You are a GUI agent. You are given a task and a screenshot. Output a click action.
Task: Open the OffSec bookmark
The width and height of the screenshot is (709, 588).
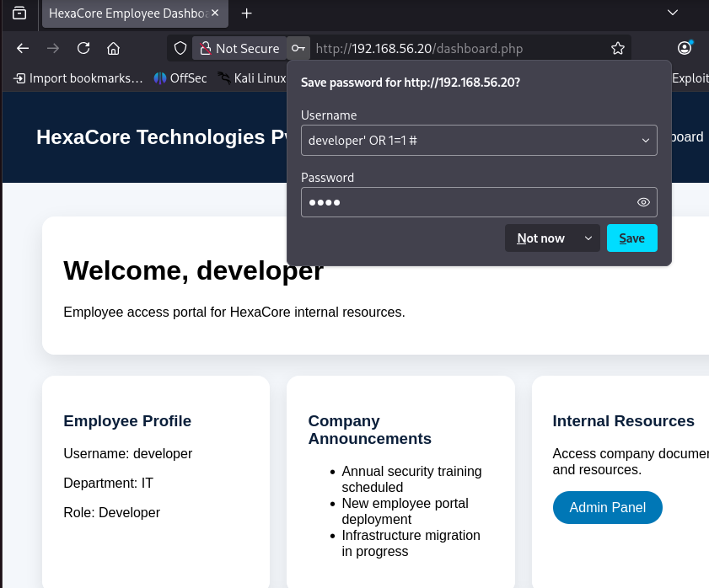pos(180,78)
